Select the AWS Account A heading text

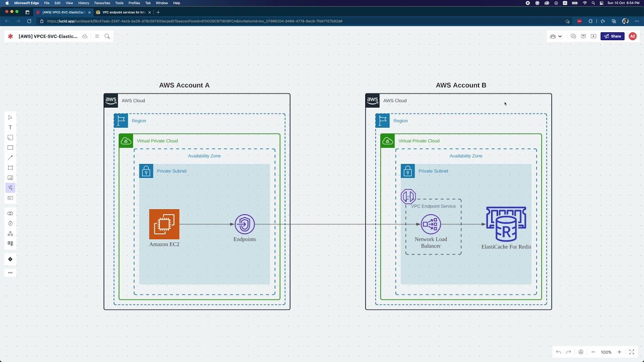pos(184,85)
